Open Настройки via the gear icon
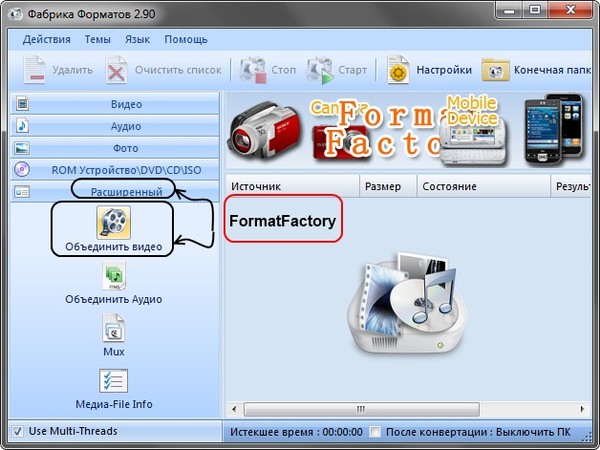The image size is (600, 450). tap(398, 70)
